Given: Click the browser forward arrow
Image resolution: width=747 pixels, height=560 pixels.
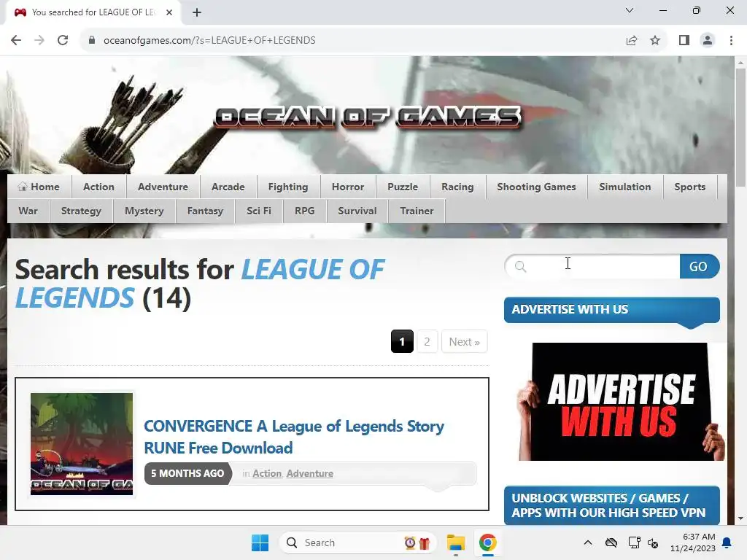Looking at the screenshot, I should point(39,40).
